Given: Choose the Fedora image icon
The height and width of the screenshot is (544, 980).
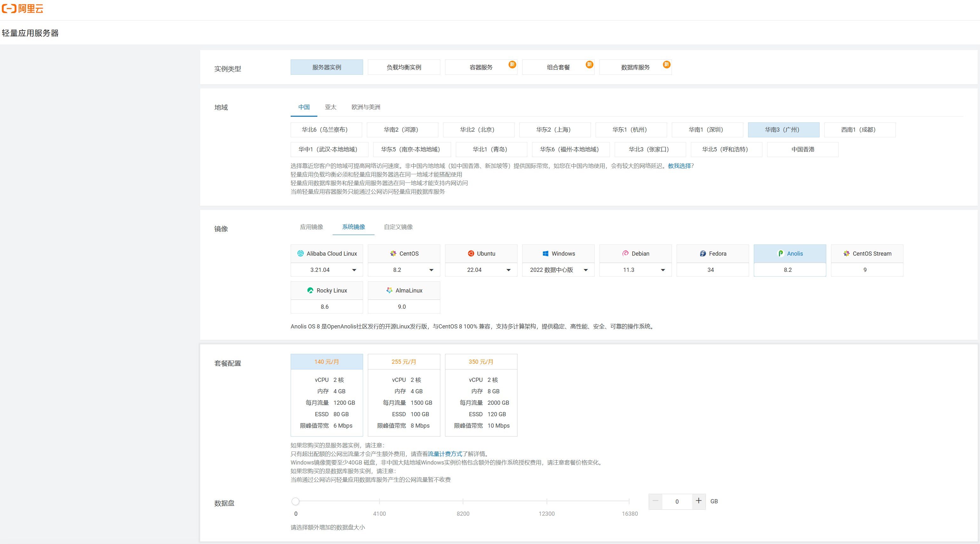Looking at the screenshot, I should 703,253.
